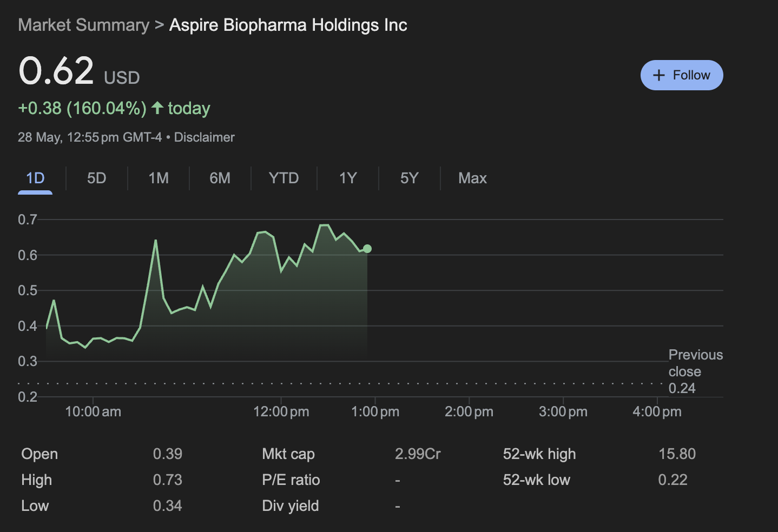Click the plus icon in Follow button
778x532 pixels.
658,75
